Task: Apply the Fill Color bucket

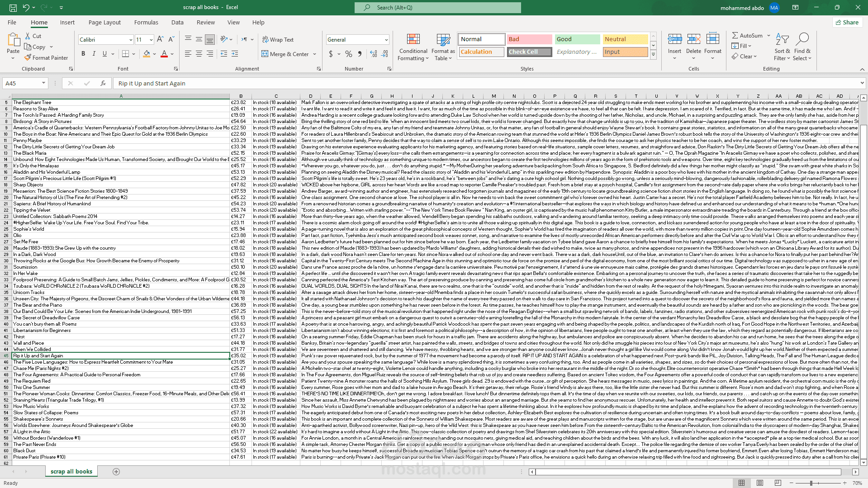Action: (x=147, y=54)
